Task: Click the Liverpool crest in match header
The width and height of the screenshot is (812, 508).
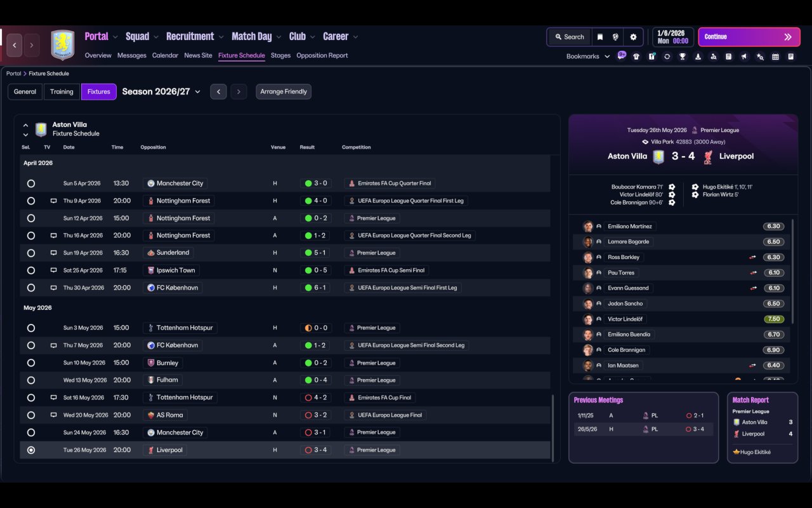Action: click(x=708, y=156)
